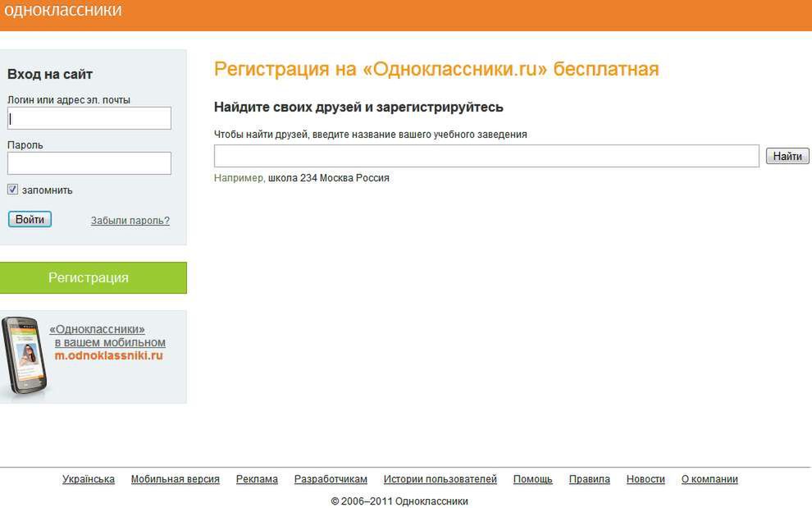Open the Мобильная версия footer link
This screenshot has height=508, width=812.
pos(175,479)
